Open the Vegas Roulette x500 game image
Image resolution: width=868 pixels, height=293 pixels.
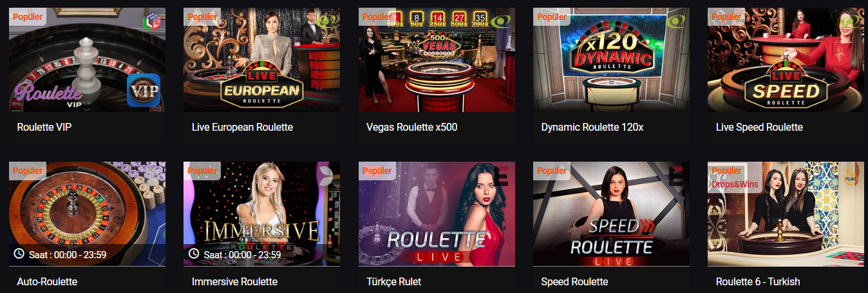click(437, 60)
